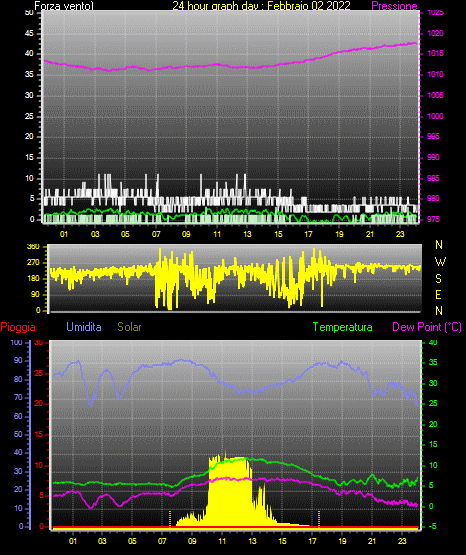Click 1010 on the magenta pressure axis
This screenshot has width=466, height=555.
[x=435, y=74]
